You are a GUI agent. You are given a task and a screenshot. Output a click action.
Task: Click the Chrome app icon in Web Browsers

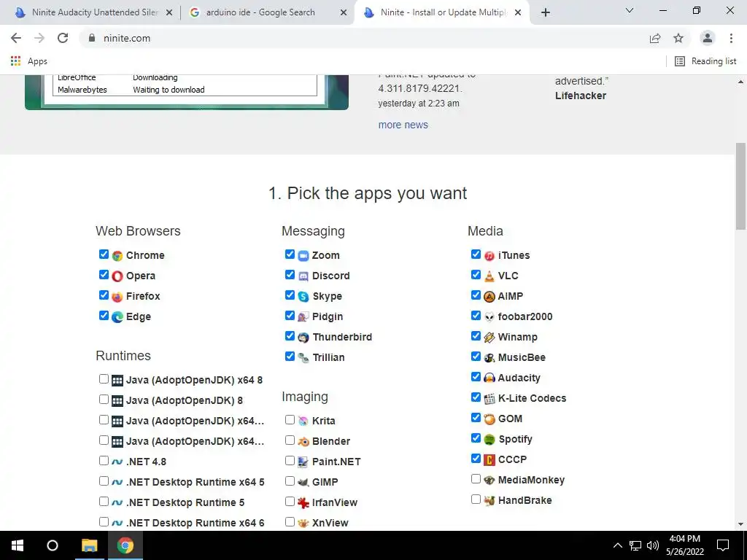click(117, 256)
